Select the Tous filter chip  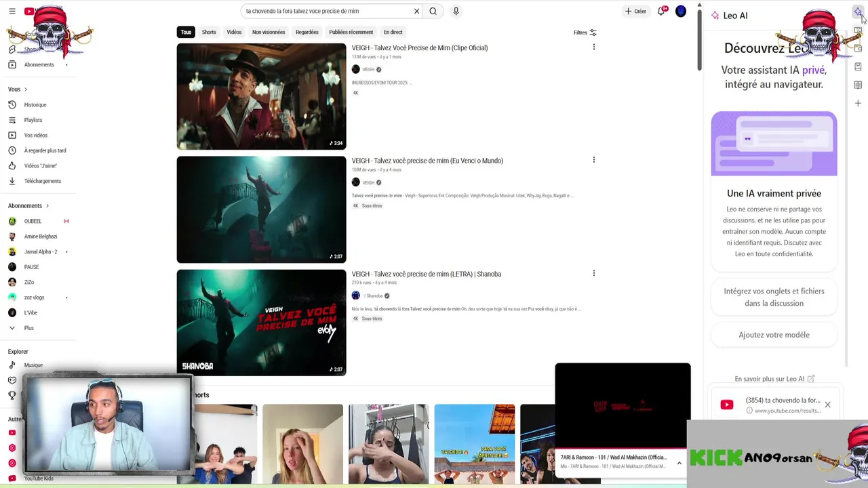pyautogui.click(x=186, y=32)
